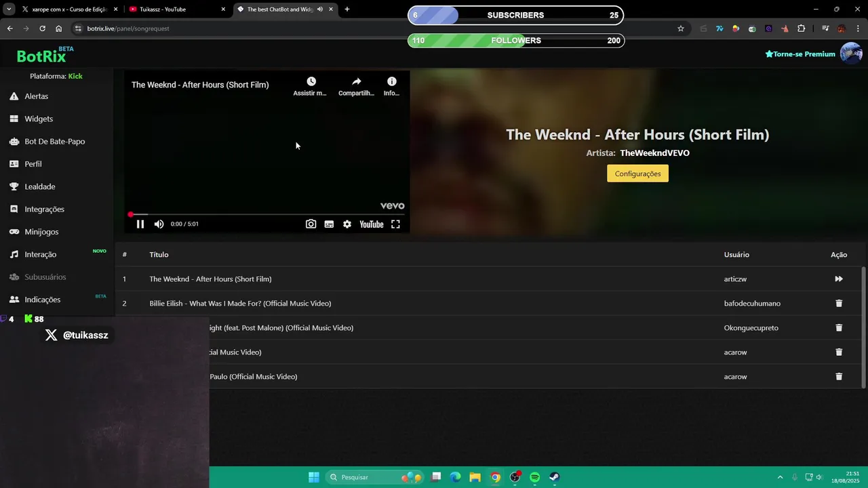This screenshot has width=868, height=488.
Task: Toggle video subtitles
Action: (x=329, y=224)
